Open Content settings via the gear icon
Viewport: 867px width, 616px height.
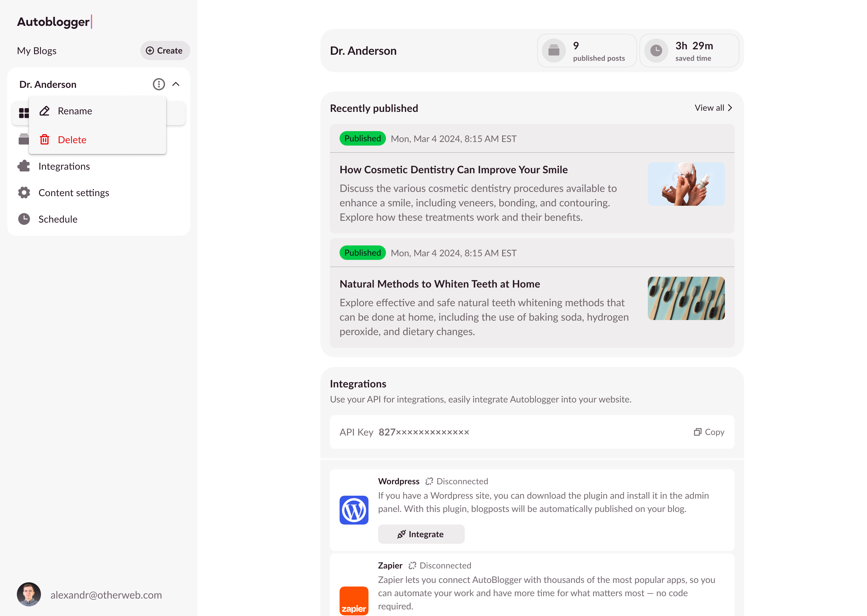point(24,193)
